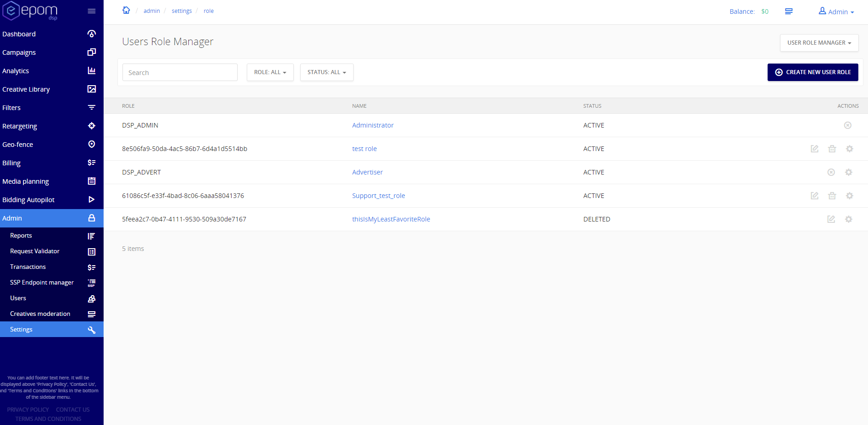868x425 pixels.
Task: Click the Balance $0 amount
Action: point(765,12)
